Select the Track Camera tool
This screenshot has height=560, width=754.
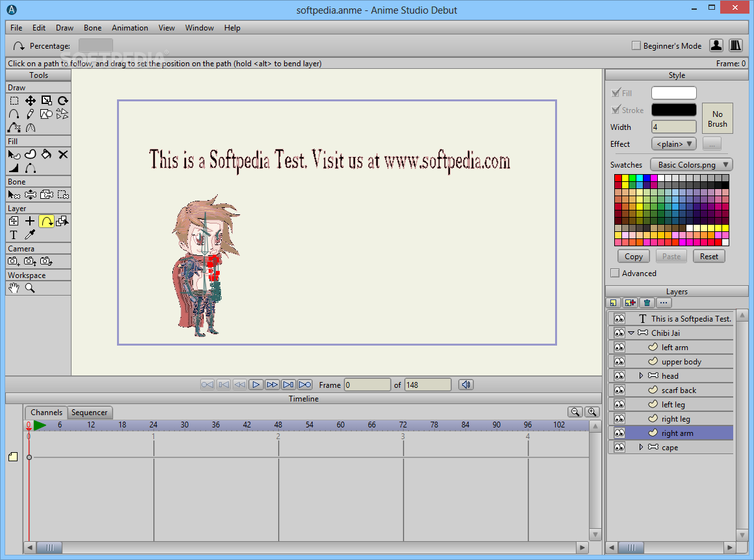point(14,261)
